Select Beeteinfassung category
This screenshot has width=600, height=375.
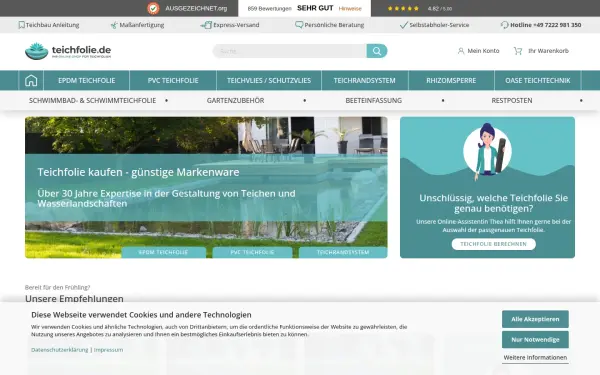click(373, 101)
